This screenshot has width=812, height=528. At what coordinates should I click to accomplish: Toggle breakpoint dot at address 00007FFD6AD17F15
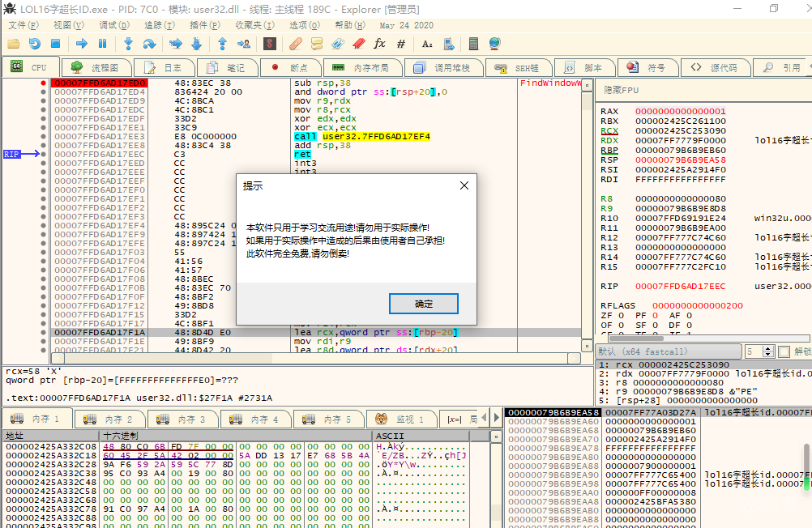pyautogui.click(x=43, y=315)
